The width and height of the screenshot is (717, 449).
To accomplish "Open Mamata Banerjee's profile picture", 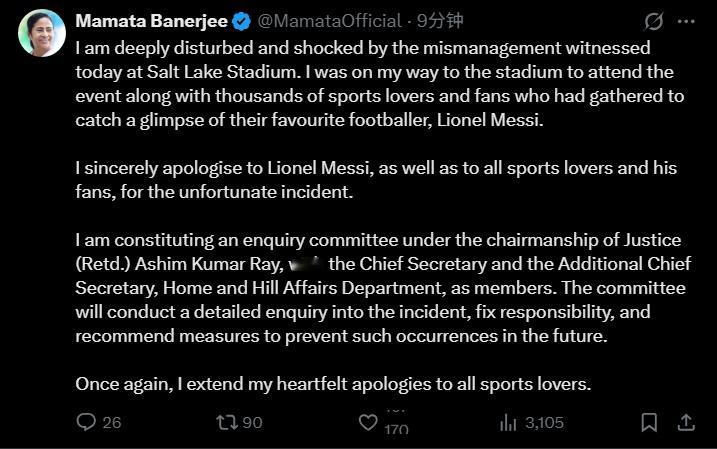I will (x=42, y=32).
